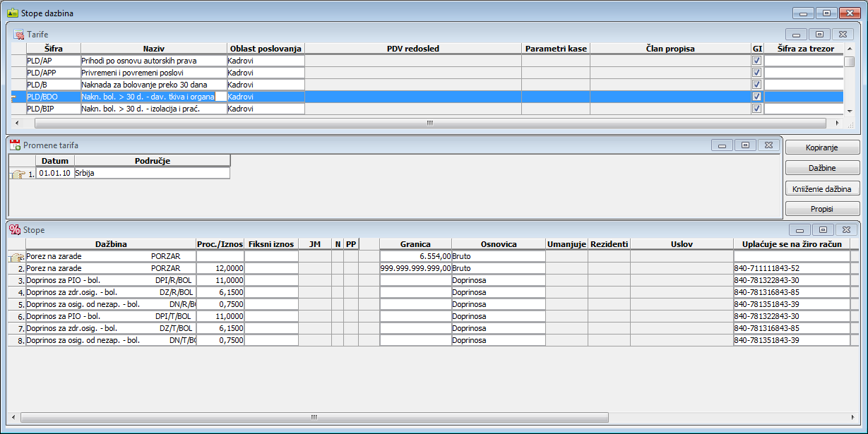
Task: Toggle GI checkbox for PLD/BIP row
Action: (756, 109)
